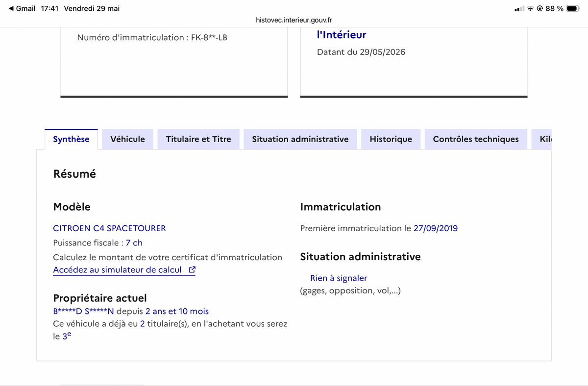Tap the external link icon beside simulateur
Image resolution: width=588 pixels, height=386 pixels.
(x=192, y=270)
